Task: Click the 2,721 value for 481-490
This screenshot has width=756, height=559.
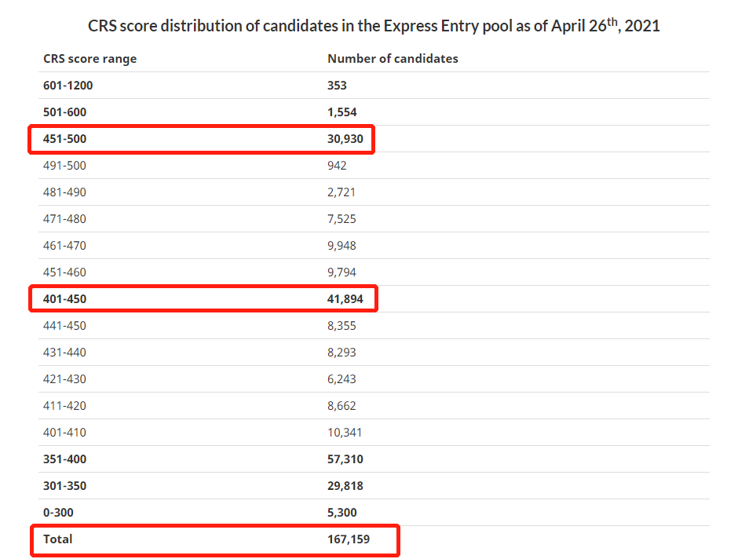Action: point(341,192)
